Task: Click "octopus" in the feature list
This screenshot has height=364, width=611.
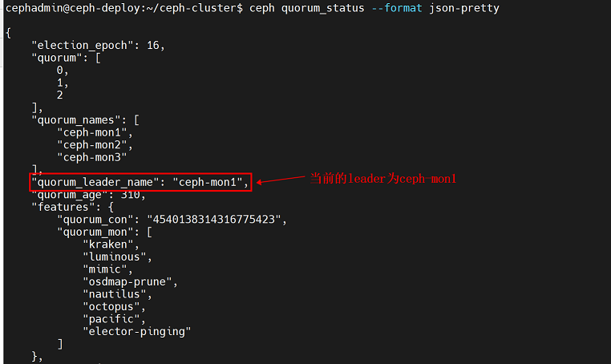Action: [113, 306]
